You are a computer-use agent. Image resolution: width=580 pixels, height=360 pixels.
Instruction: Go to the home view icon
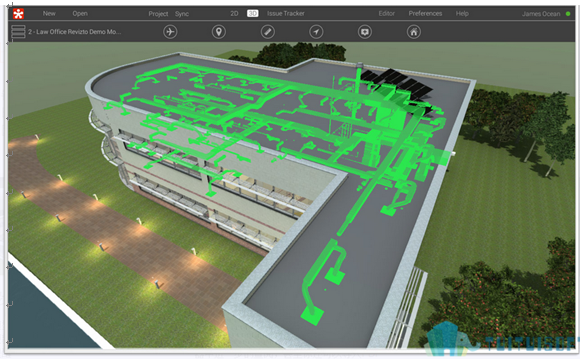[414, 32]
